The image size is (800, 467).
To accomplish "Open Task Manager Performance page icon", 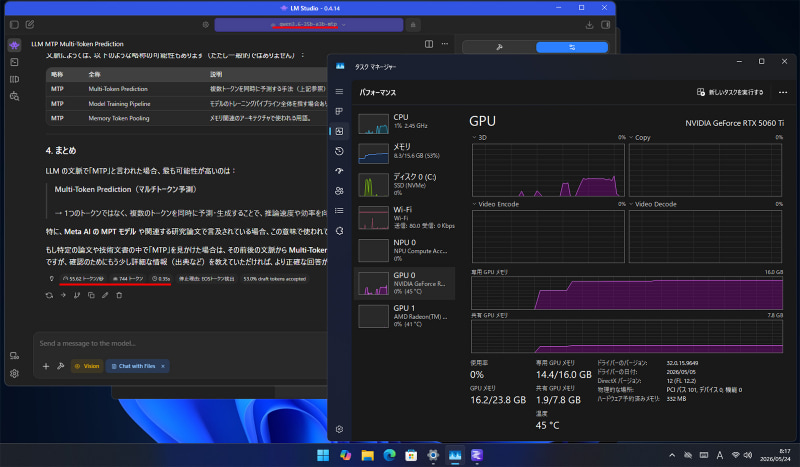I will [339, 131].
